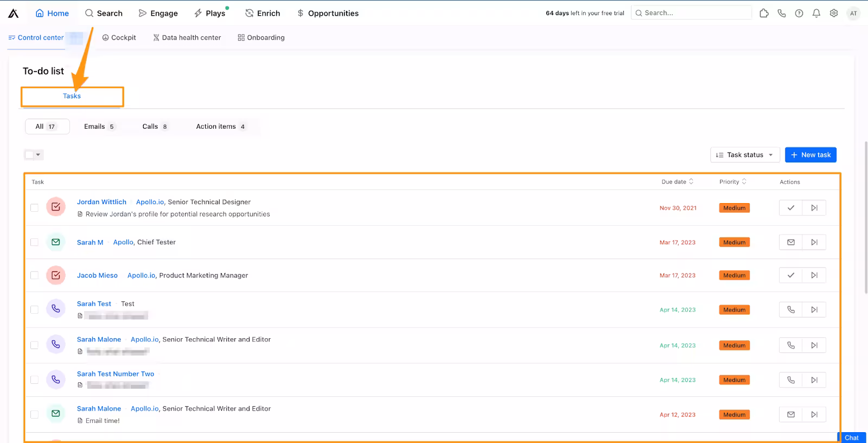The image size is (868, 443).
Task: Open the Task status sort dropdown
Action: [744, 155]
